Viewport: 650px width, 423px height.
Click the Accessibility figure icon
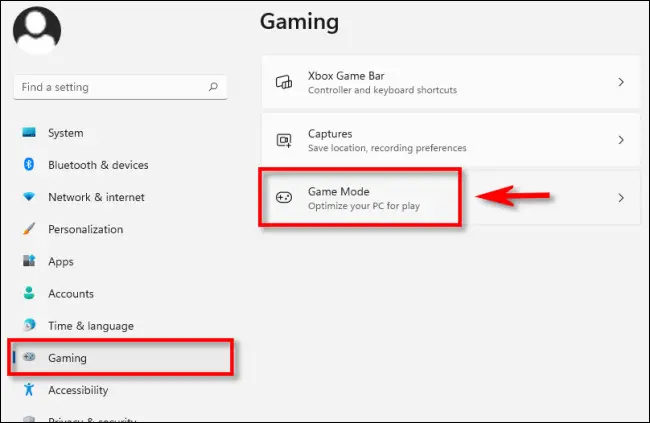tap(29, 390)
